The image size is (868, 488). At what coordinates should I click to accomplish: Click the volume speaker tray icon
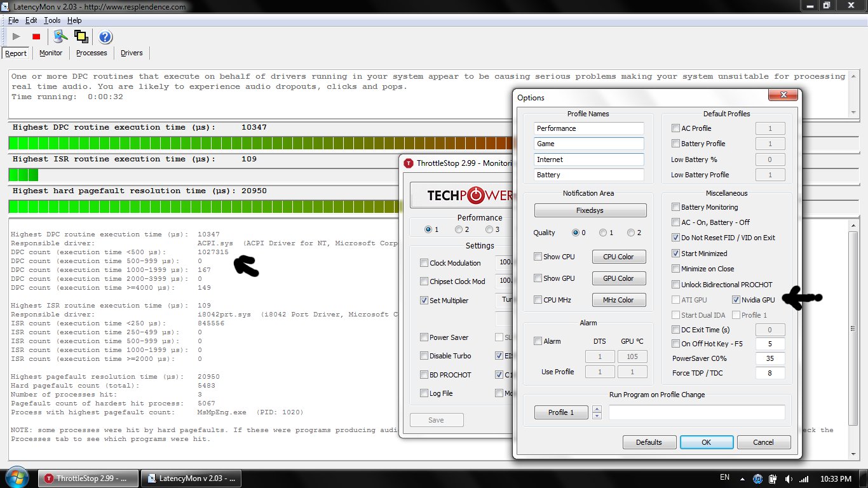pyautogui.click(x=789, y=478)
